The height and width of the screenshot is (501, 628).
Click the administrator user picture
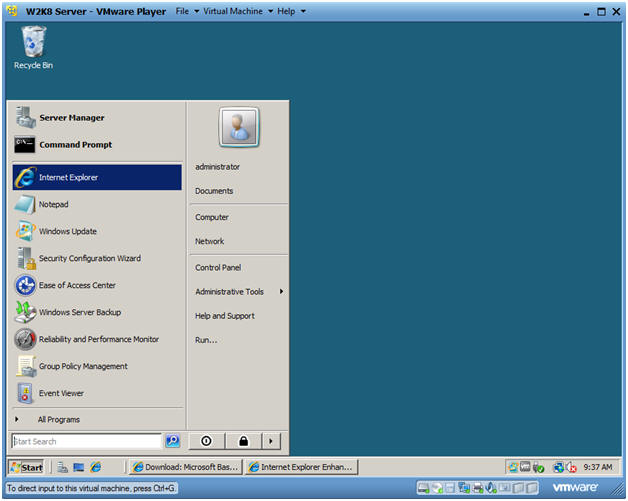(239, 127)
